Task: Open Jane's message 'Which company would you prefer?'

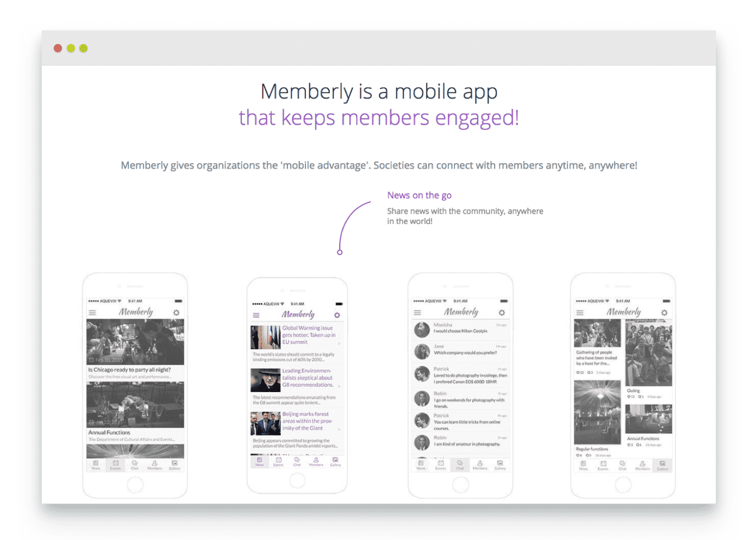Action: (465, 353)
